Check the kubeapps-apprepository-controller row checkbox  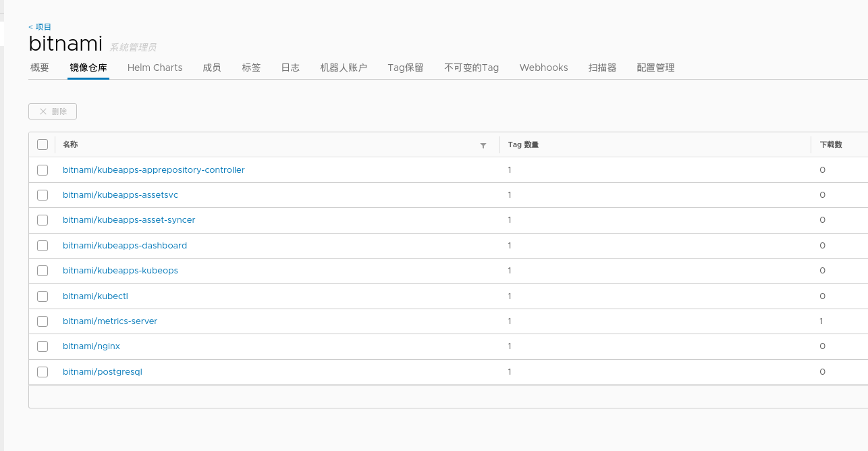coord(43,170)
